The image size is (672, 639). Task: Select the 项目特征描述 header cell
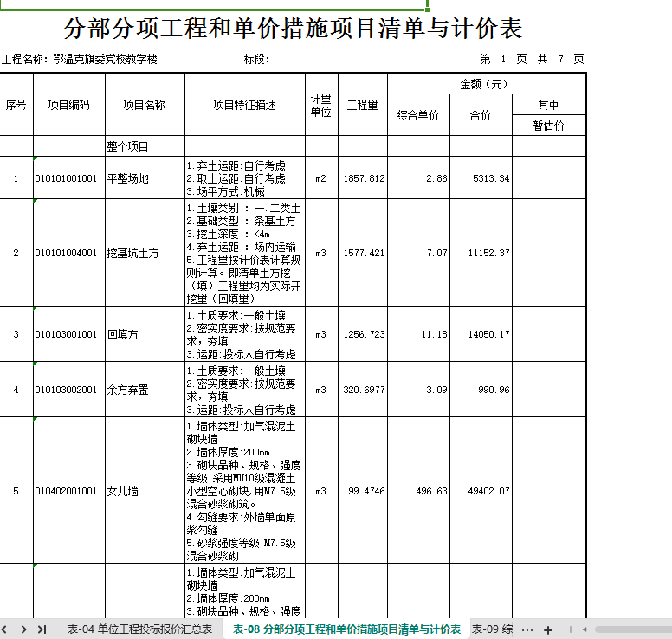click(x=245, y=105)
